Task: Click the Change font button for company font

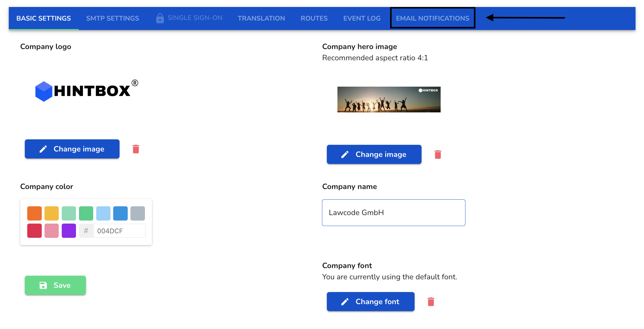Action: (x=370, y=301)
